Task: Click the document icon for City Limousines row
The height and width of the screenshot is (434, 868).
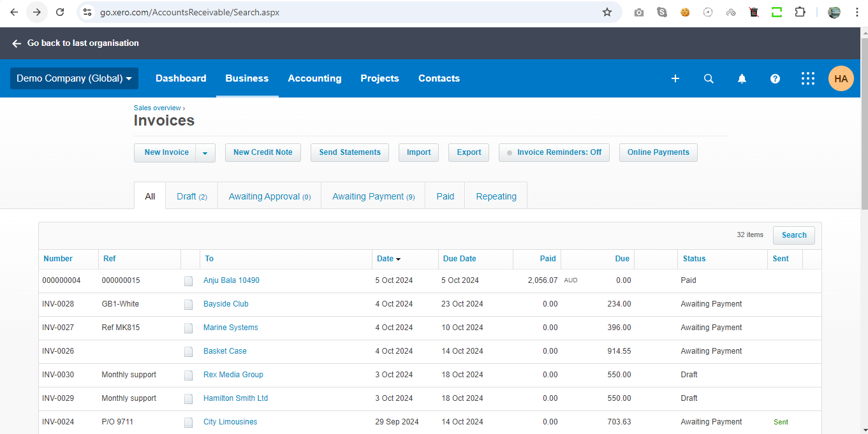Action: (188, 423)
